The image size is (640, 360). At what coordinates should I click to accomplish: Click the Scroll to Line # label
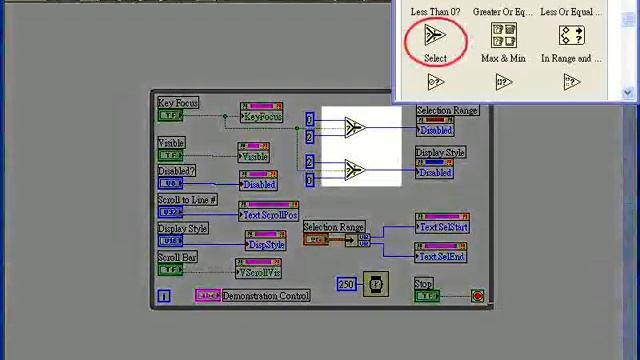187,200
